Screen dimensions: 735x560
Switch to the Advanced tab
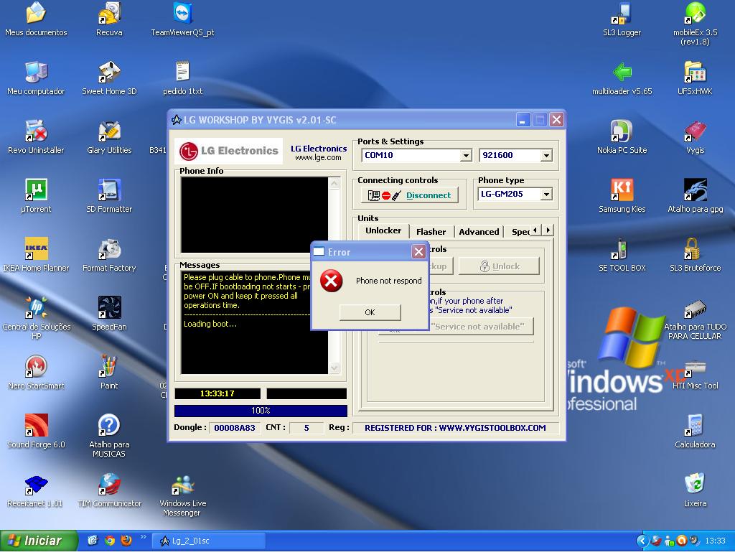pyautogui.click(x=479, y=232)
